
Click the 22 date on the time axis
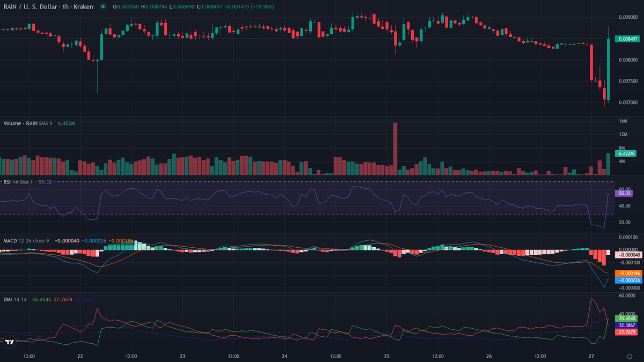pyautogui.click(x=80, y=356)
